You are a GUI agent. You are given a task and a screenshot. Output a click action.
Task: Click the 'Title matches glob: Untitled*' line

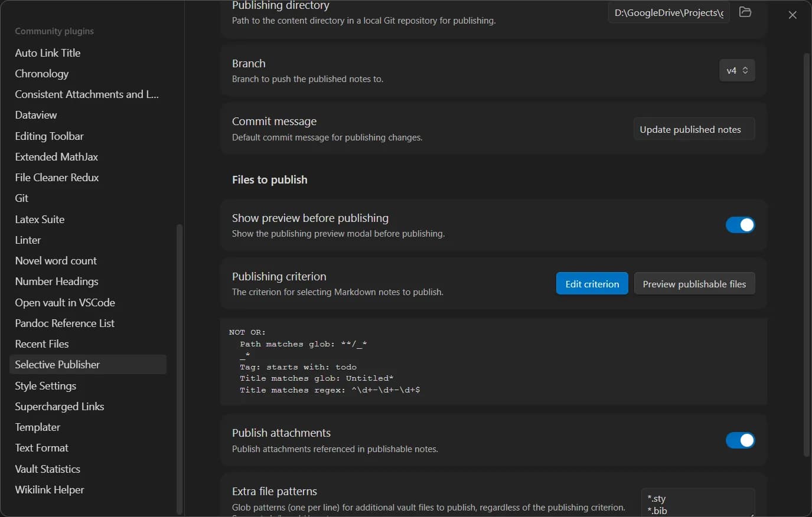pos(317,378)
